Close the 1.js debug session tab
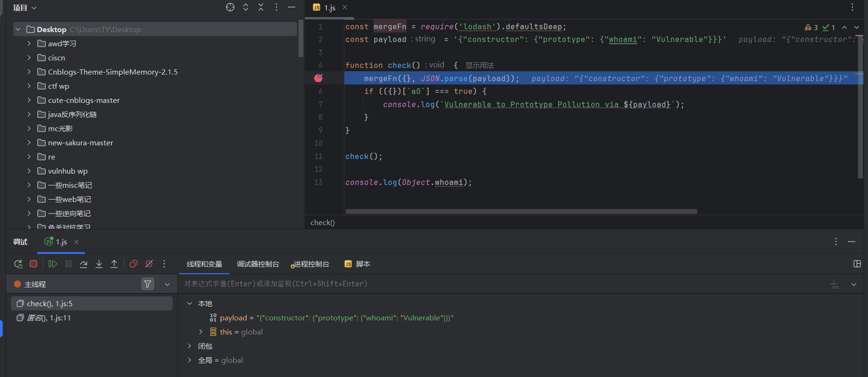The height and width of the screenshot is (377, 868). [76, 242]
